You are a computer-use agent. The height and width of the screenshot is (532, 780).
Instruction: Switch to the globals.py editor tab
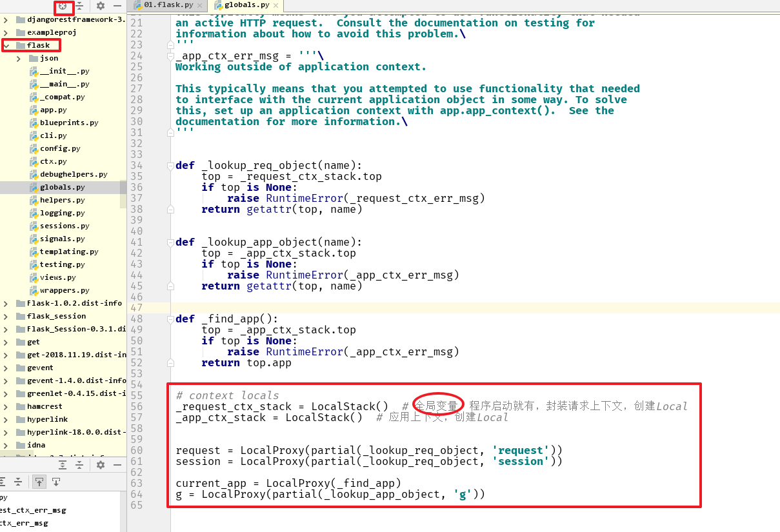[247, 5]
